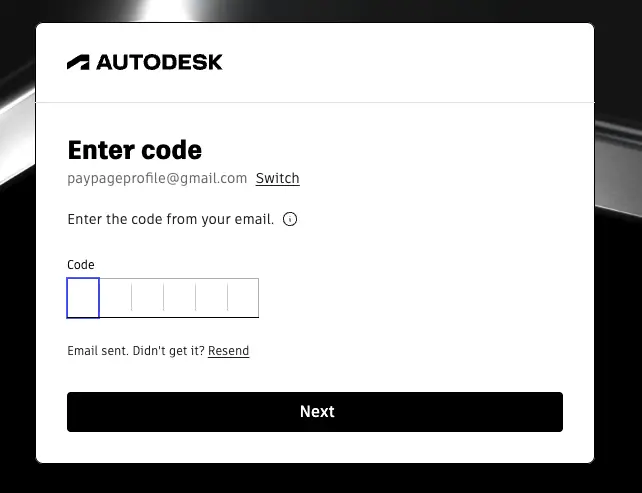642x493 pixels.
Task: Click the "Code" field label
Action: 81,265
